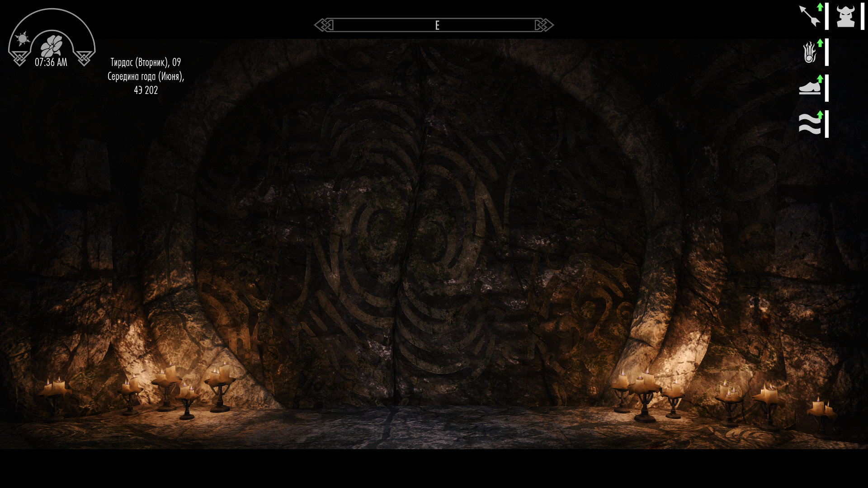This screenshot has width=868, height=488.
Task: Click the flower season icon in clock
Action: [52, 46]
